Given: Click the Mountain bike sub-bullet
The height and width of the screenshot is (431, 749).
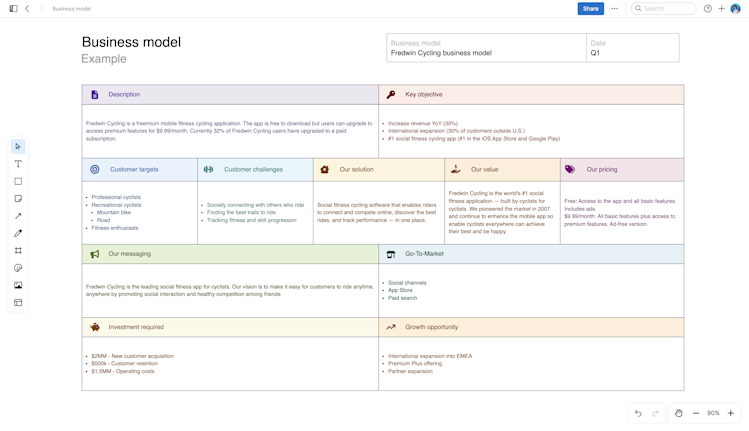Looking at the screenshot, I should (114, 213).
